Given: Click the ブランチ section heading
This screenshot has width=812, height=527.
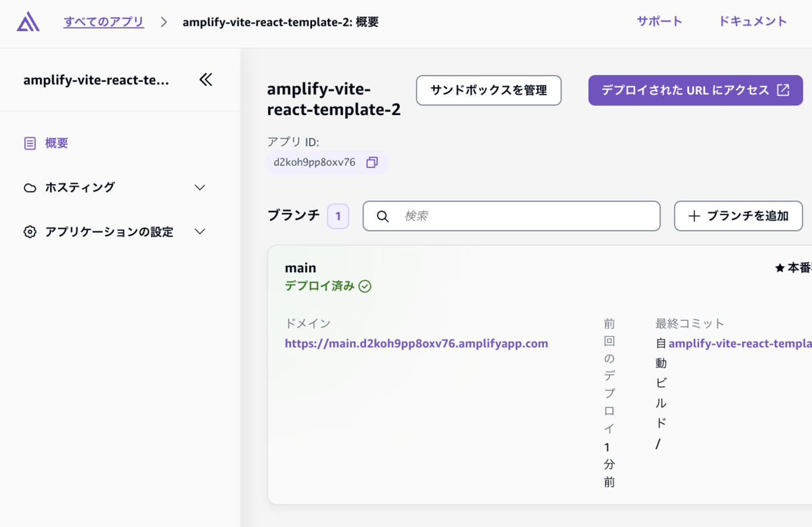Looking at the screenshot, I should click(x=294, y=216).
